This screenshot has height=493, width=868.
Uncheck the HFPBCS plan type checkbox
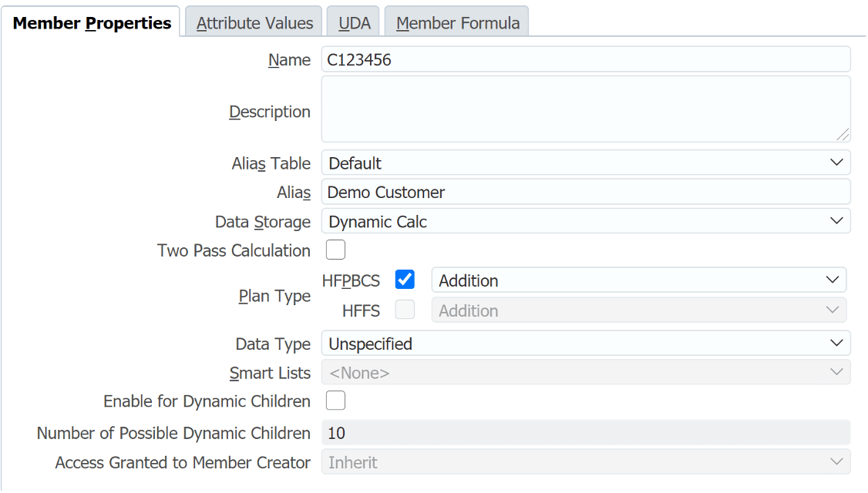pos(405,280)
